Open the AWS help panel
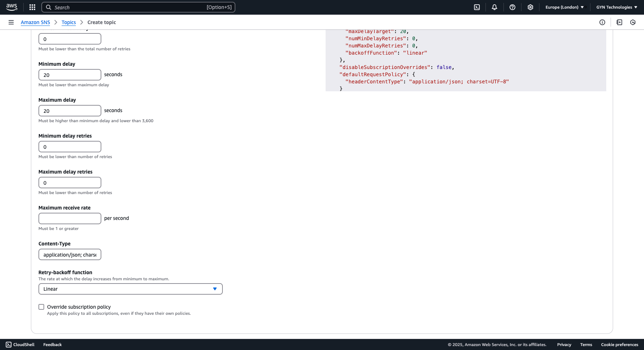Image resolution: width=644 pixels, height=350 pixels. click(x=512, y=7)
